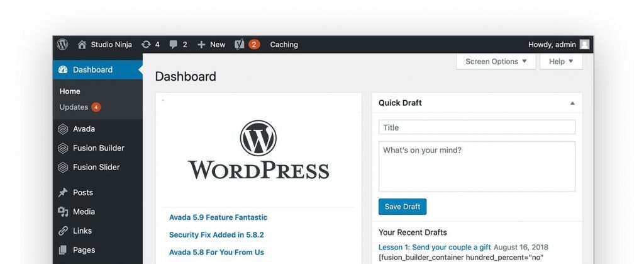
Task: Click the Save Draft button
Action: [x=402, y=207]
